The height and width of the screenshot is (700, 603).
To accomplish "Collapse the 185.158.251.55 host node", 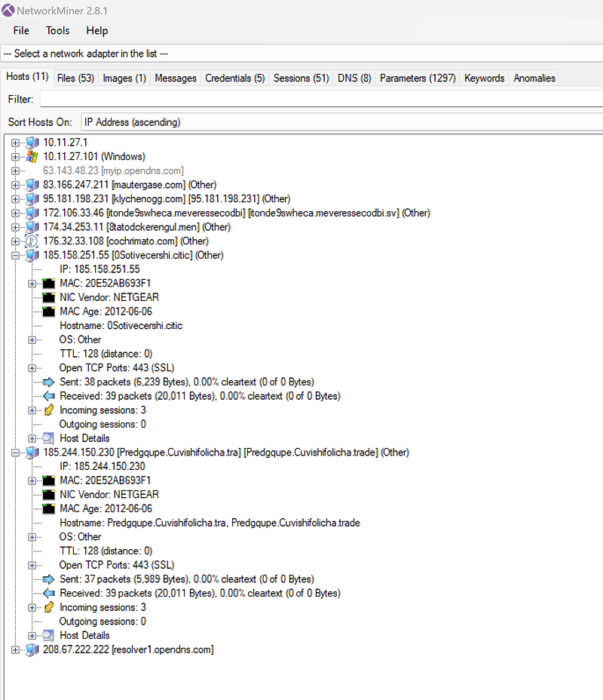I will (16, 256).
